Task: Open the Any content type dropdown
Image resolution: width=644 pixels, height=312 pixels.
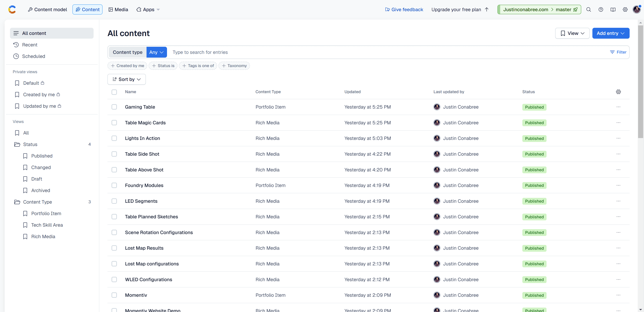Action: click(157, 52)
